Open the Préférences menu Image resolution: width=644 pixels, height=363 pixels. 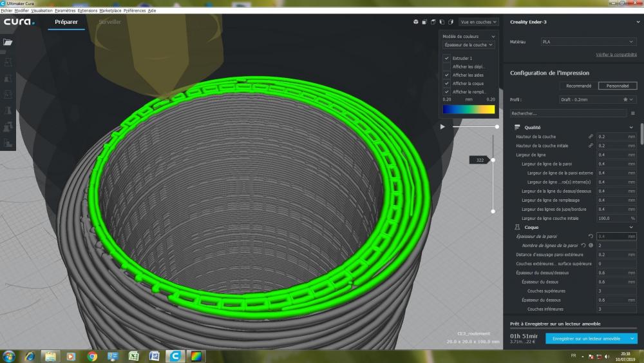(x=135, y=11)
